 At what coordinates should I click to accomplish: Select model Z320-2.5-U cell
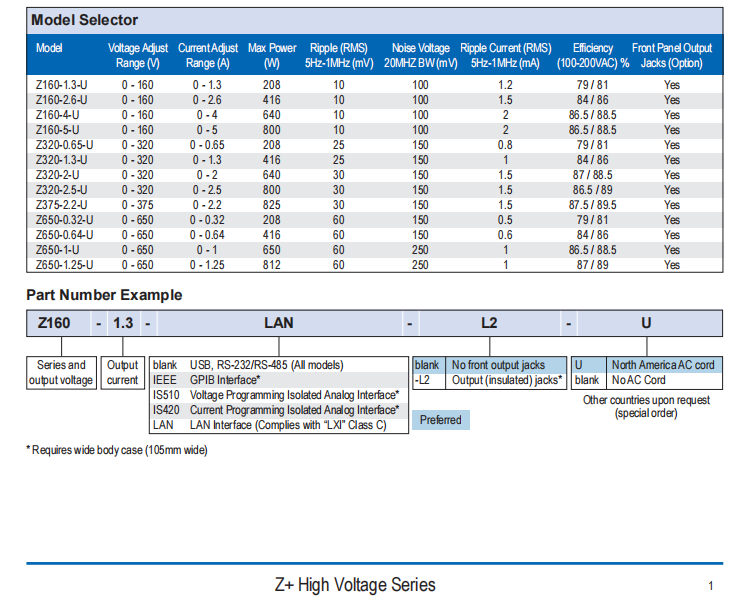click(x=61, y=190)
